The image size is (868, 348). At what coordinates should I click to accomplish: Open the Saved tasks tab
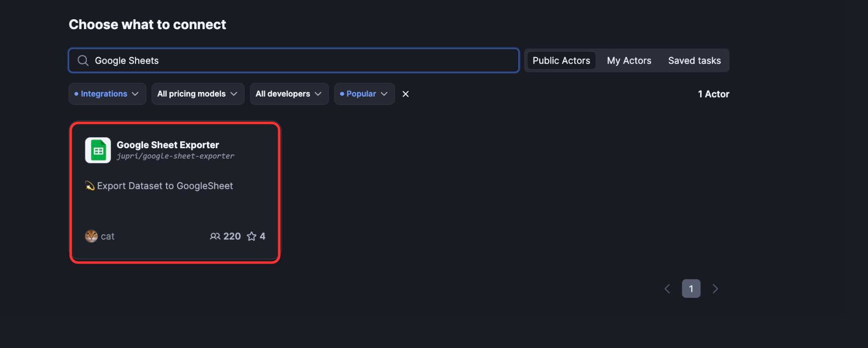pyautogui.click(x=694, y=61)
